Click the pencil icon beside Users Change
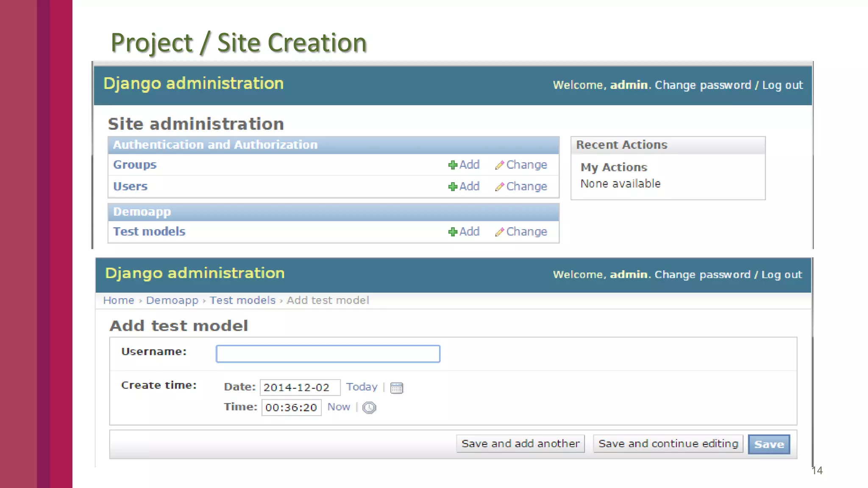This screenshot has height=488, width=868. tap(500, 187)
